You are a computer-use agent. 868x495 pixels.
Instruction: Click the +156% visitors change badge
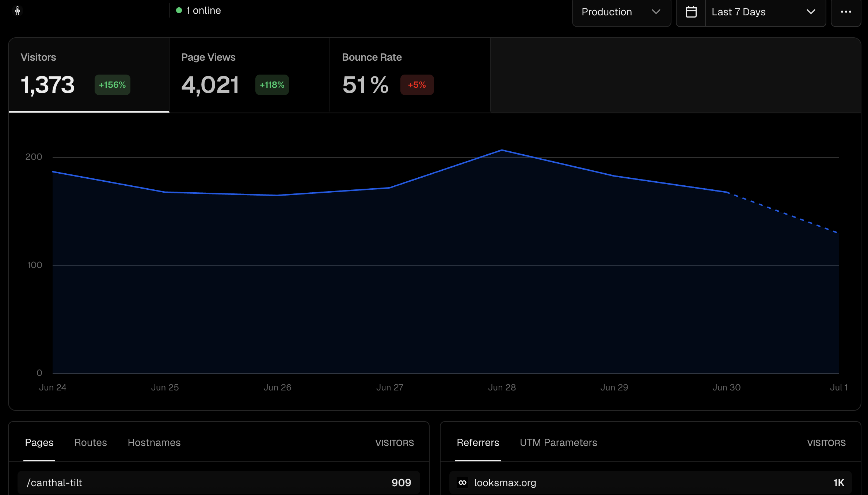[x=113, y=85]
